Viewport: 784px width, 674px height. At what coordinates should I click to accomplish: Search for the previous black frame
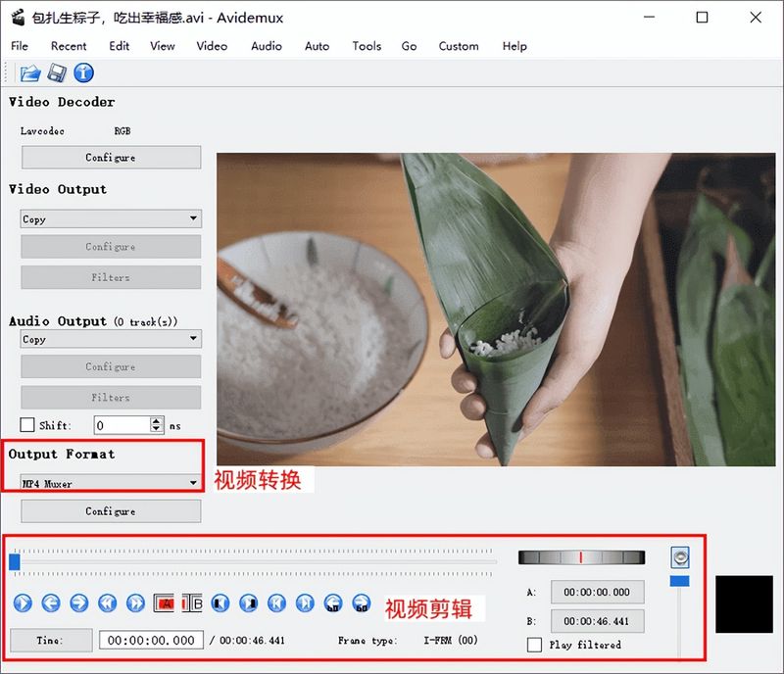click(220, 603)
